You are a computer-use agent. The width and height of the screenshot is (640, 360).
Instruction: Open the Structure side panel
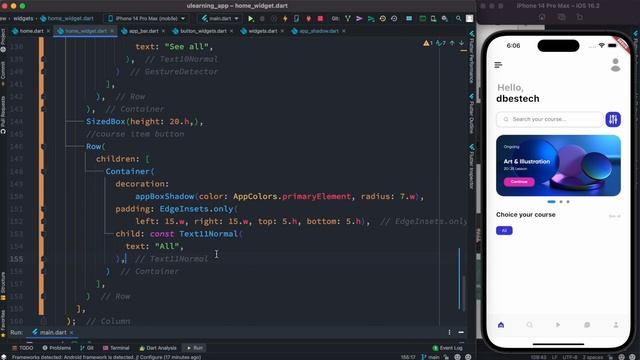click(3, 286)
